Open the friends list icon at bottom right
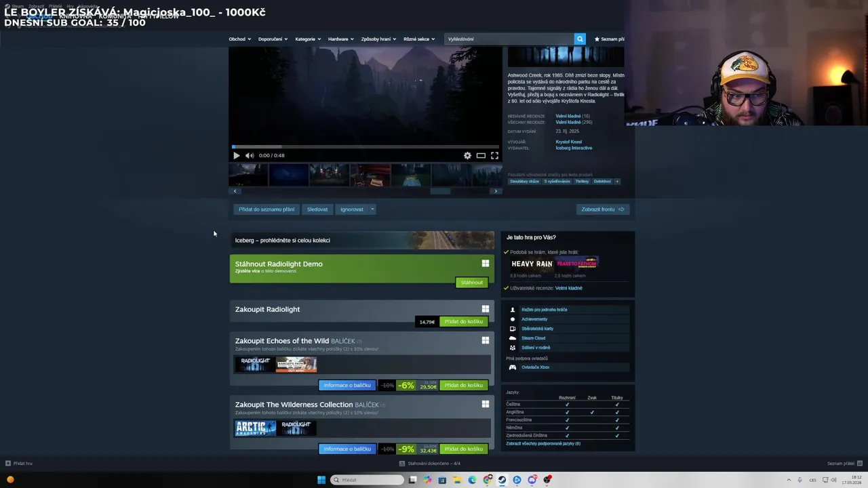868x488 pixels. (x=861, y=464)
